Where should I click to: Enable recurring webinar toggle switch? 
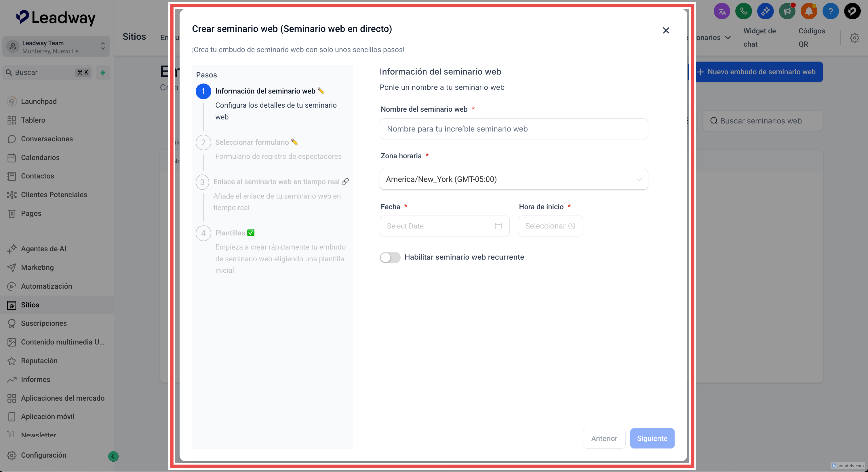click(x=390, y=257)
